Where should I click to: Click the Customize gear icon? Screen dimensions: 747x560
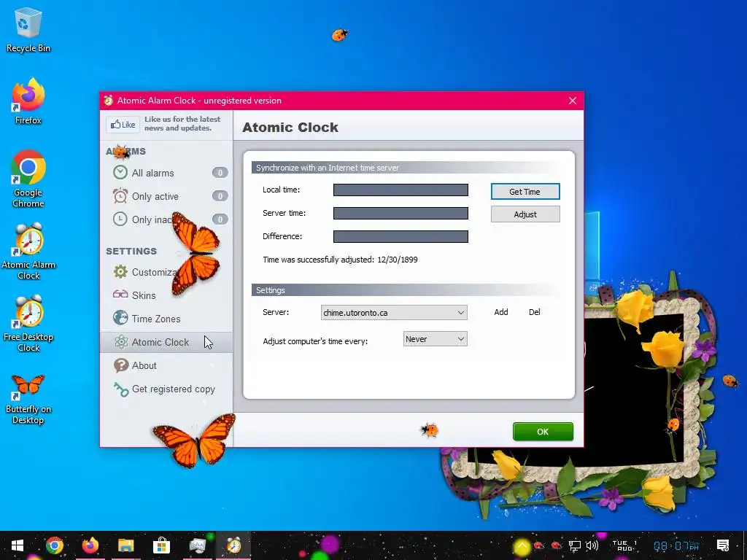120,272
